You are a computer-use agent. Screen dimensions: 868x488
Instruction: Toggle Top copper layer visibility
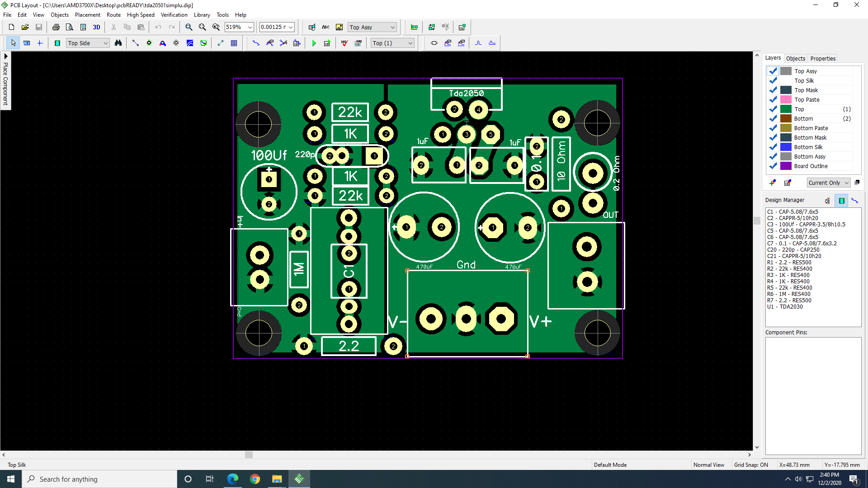(773, 109)
